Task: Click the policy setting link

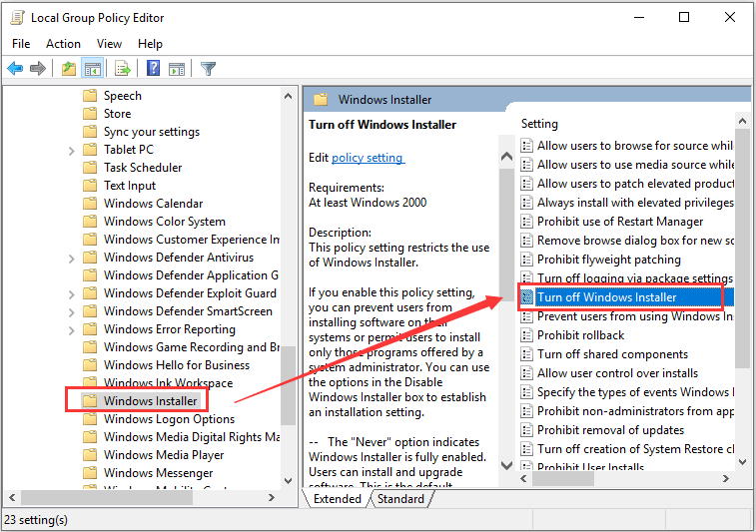Action: click(x=368, y=158)
